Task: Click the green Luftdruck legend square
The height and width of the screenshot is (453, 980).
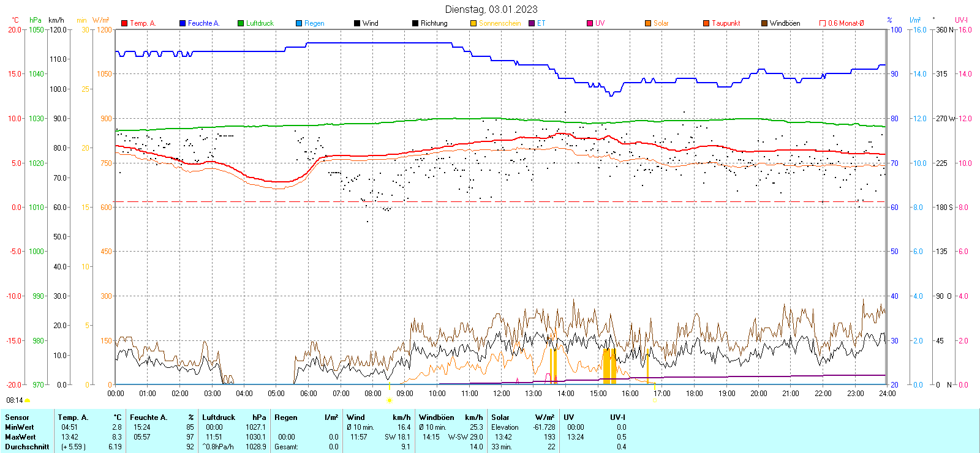Action: pyautogui.click(x=241, y=23)
